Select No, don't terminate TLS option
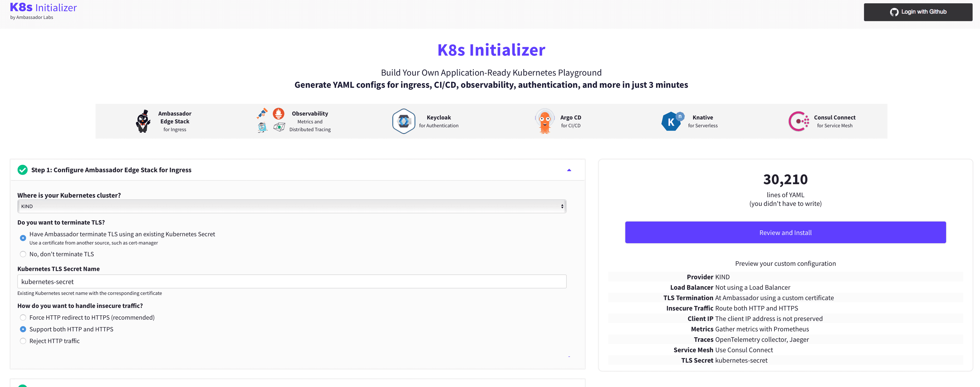This screenshot has height=387, width=980. pos(23,254)
